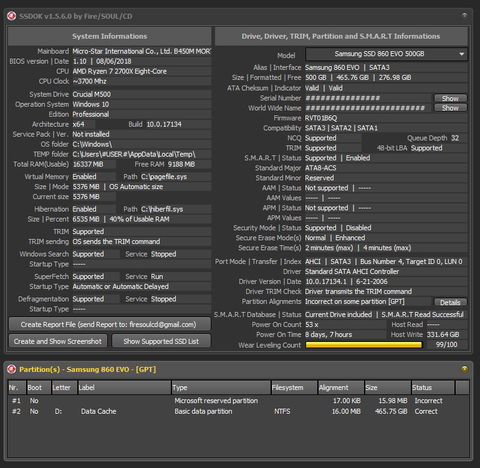Click the red icon beside Partition(s) heading
The height and width of the screenshot is (468, 480).
[x=12, y=369]
